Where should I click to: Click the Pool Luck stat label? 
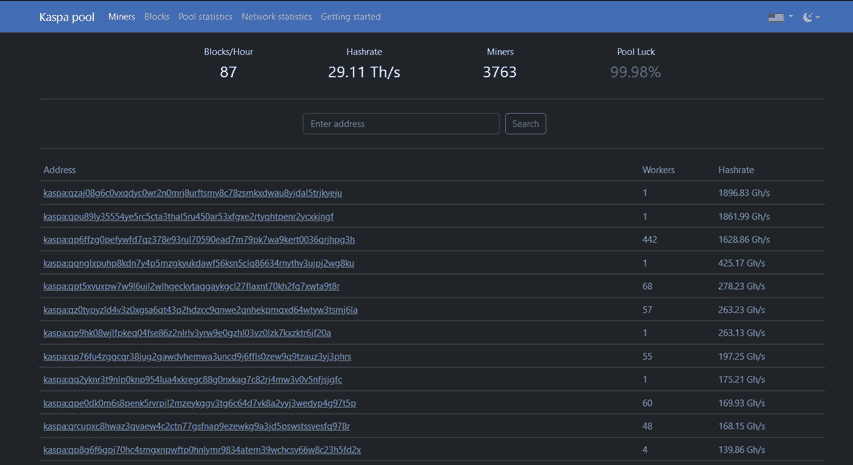click(636, 52)
